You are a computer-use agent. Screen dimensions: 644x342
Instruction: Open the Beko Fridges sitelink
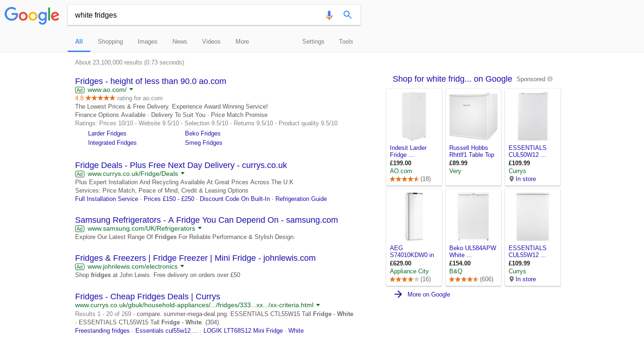[x=203, y=133]
